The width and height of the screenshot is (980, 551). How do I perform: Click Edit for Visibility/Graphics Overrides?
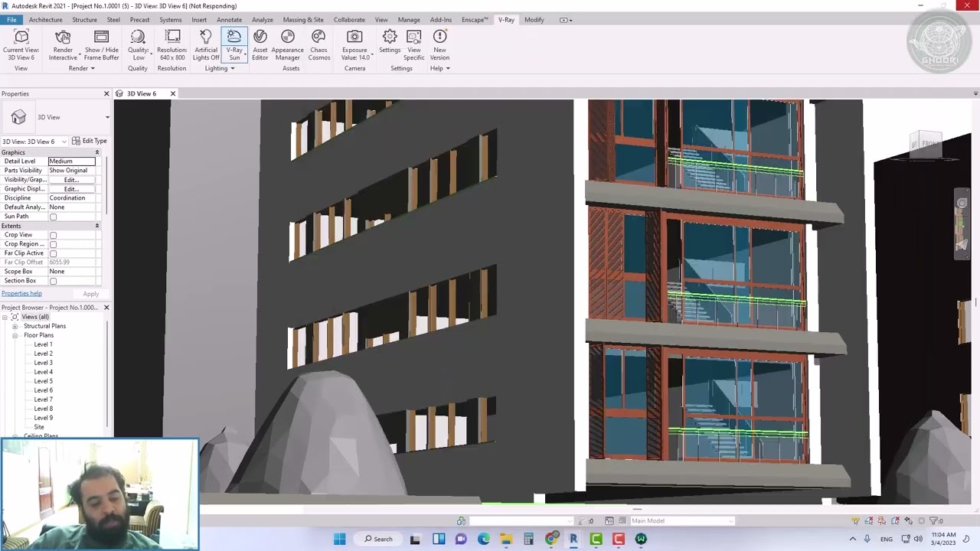pos(71,180)
